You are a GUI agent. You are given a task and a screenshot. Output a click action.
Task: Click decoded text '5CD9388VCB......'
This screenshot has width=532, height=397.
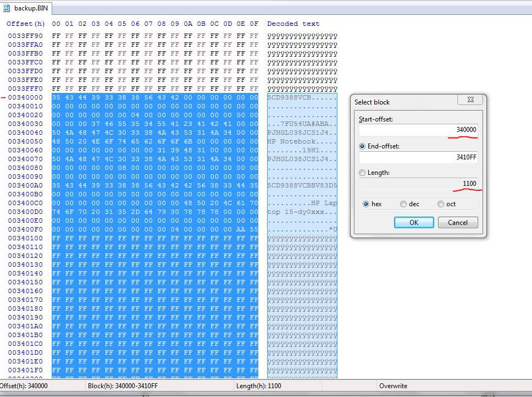(x=302, y=97)
